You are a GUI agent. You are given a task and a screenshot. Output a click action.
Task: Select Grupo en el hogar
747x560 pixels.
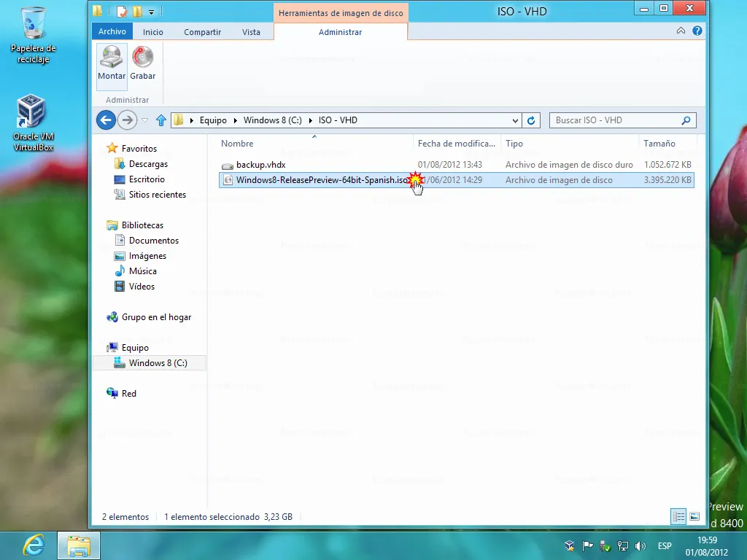[x=156, y=317]
